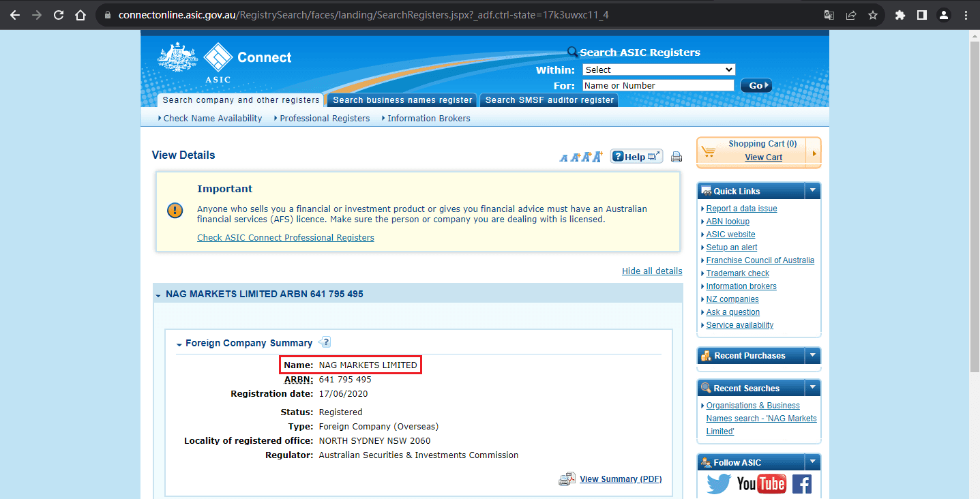Click the Help button
The height and width of the screenshot is (499, 980).
pos(636,157)
